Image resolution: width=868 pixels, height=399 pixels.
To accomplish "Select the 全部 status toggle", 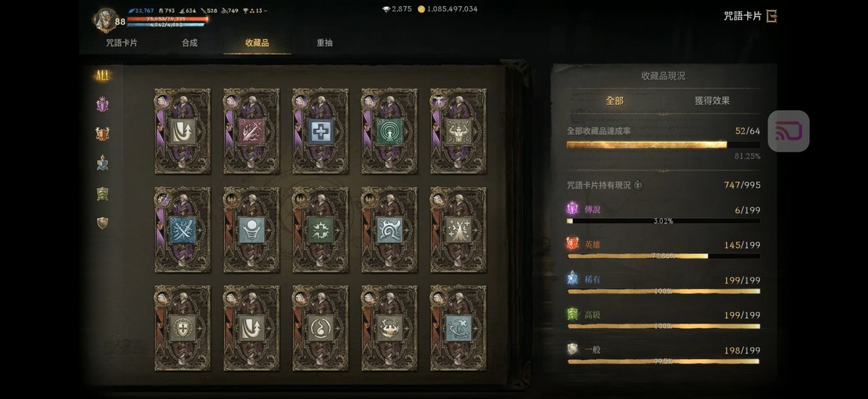I will pos(614,101).
